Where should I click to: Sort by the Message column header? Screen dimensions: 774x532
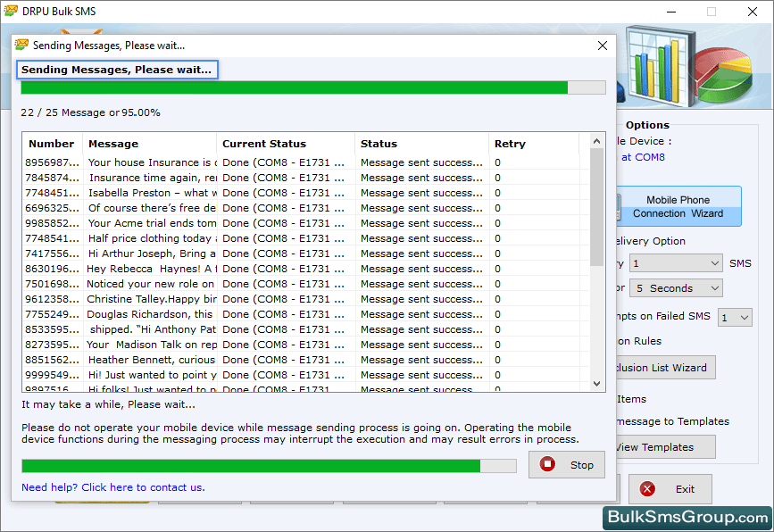point(150,144)
